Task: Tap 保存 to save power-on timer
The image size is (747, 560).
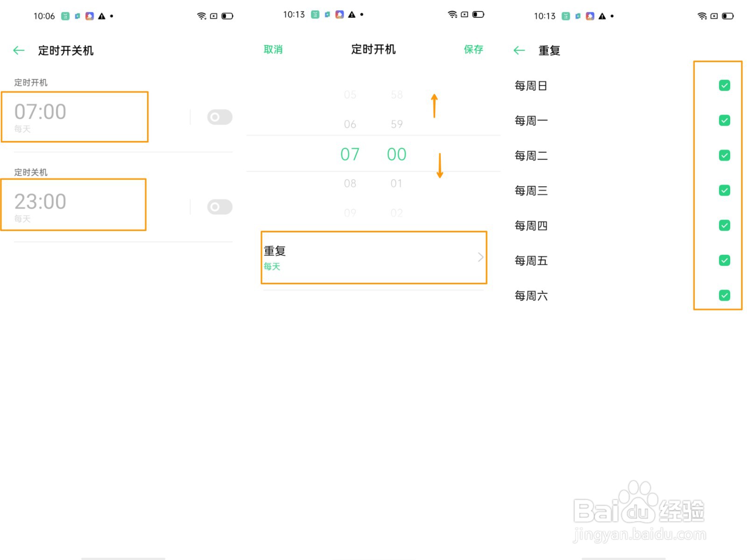Action: coord(473,49)
